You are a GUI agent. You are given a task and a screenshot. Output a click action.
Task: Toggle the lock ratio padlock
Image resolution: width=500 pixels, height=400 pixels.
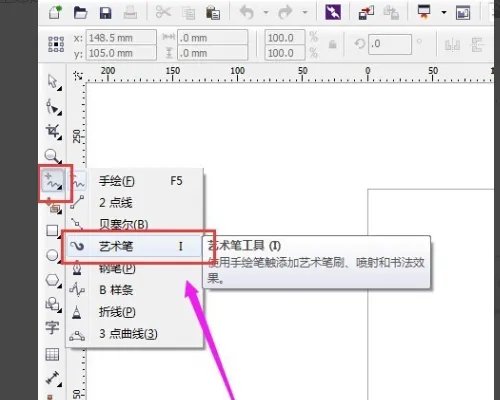tap(332, 44)
